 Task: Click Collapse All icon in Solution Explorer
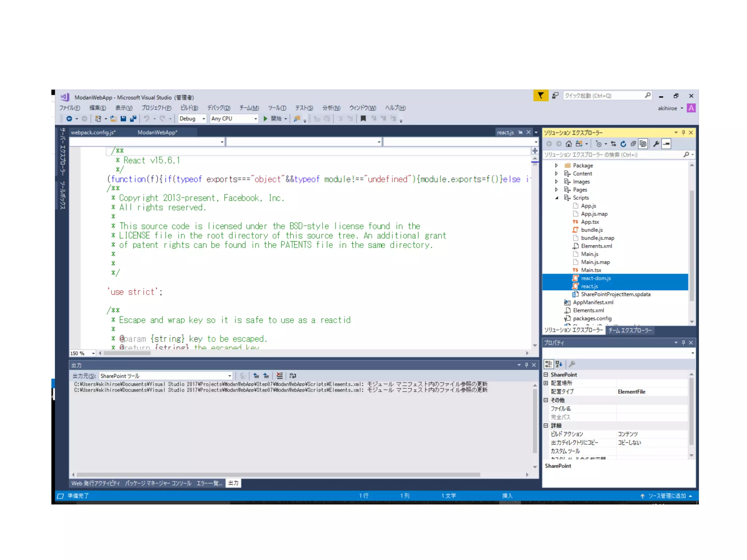click(633, 144)
